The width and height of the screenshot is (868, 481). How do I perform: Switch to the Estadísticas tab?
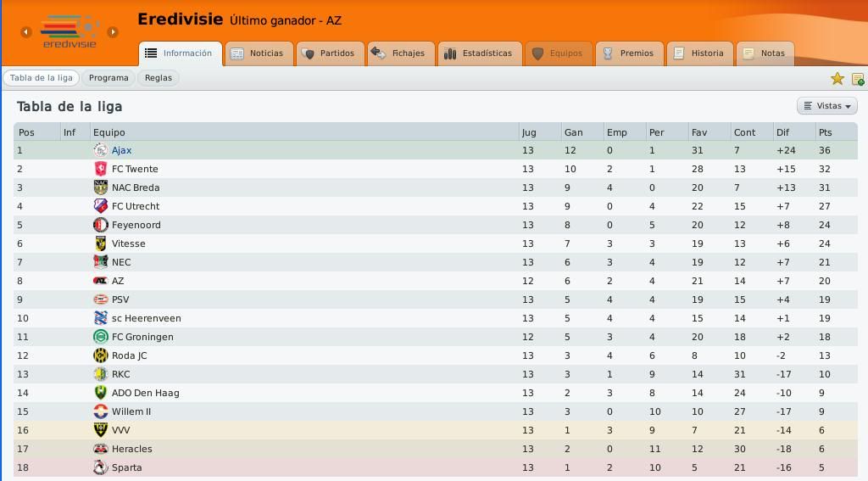[x=480, y=53]
